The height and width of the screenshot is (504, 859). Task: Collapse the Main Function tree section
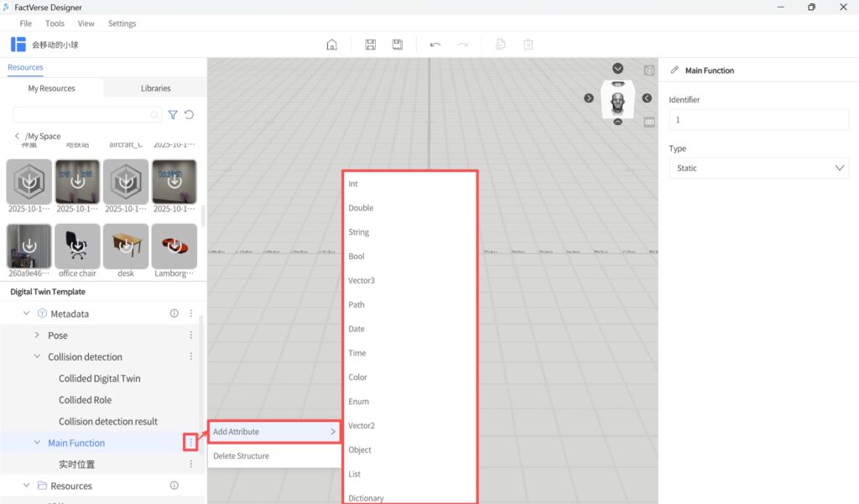[x=37, y=442]
